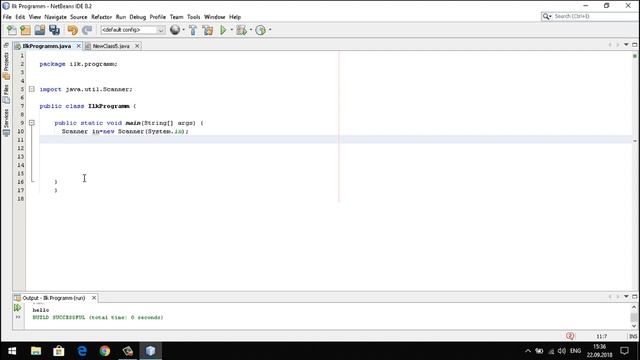Open the Profile Project dropdown arrow
This screenshot has width=640, height=360.
pyautogui.click(x=270, y=30)
